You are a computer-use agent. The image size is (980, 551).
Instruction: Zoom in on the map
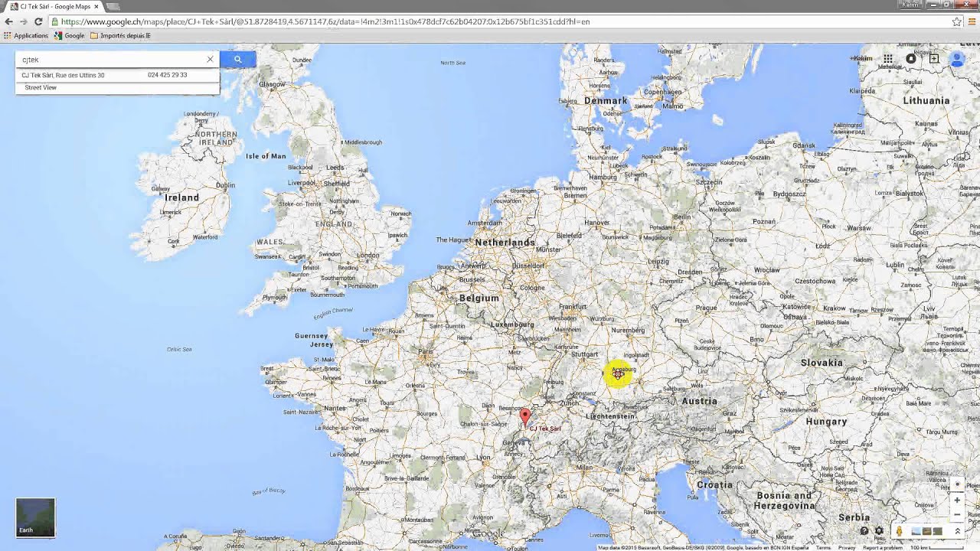coord(957,500)
